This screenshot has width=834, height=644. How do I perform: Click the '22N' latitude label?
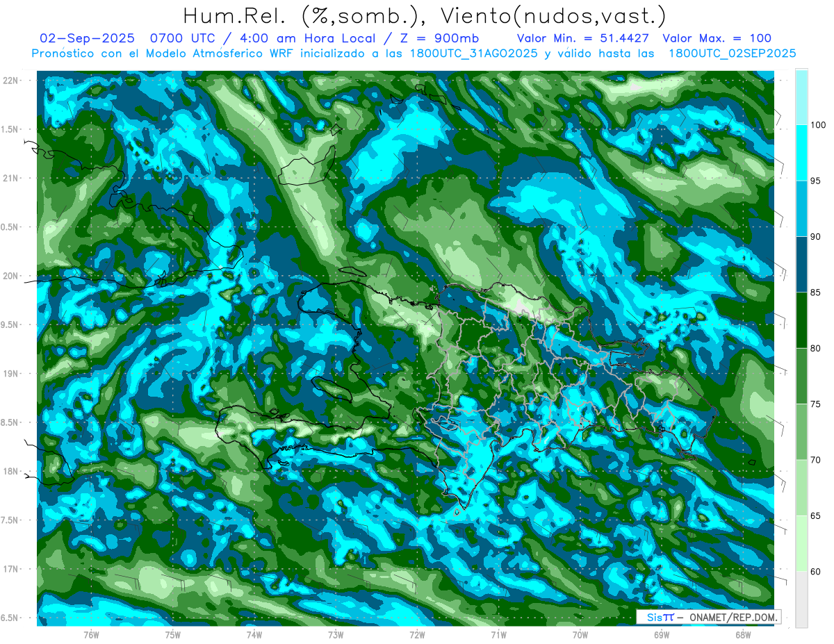click(x=11, y=81)
